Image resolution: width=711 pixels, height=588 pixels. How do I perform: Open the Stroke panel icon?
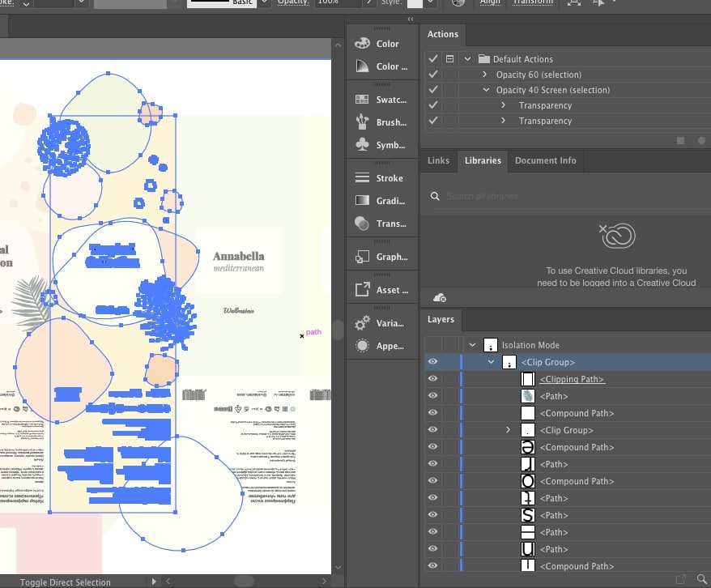coord(362,178)
